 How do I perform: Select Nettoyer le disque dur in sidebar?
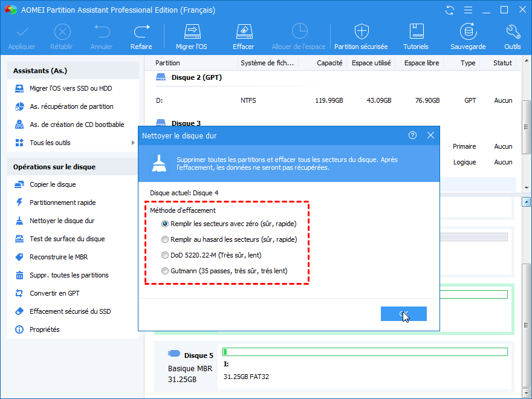(62, 221)
